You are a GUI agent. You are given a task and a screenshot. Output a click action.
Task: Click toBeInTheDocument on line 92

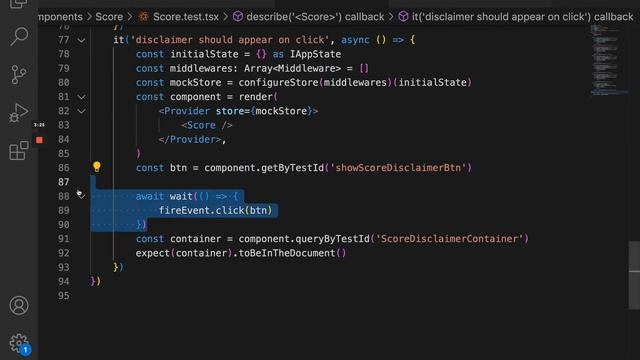tap(287, 253)
